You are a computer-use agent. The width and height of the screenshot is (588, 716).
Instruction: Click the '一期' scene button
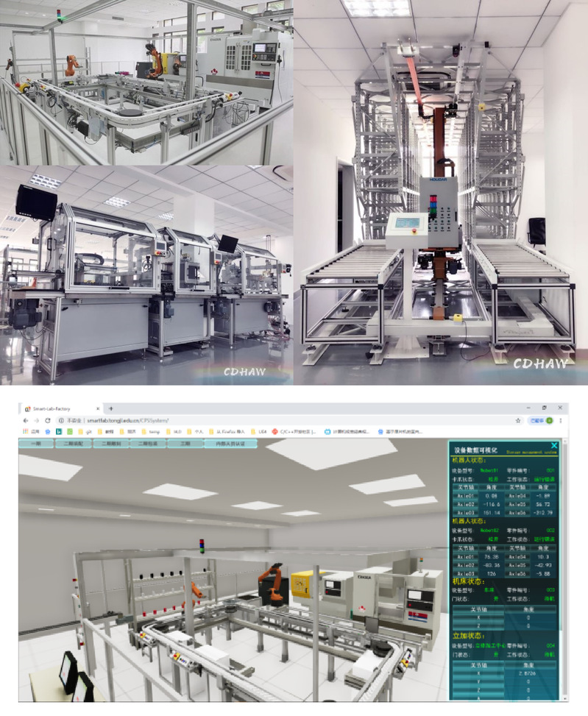pyautogui.click(x=36, y=444)
